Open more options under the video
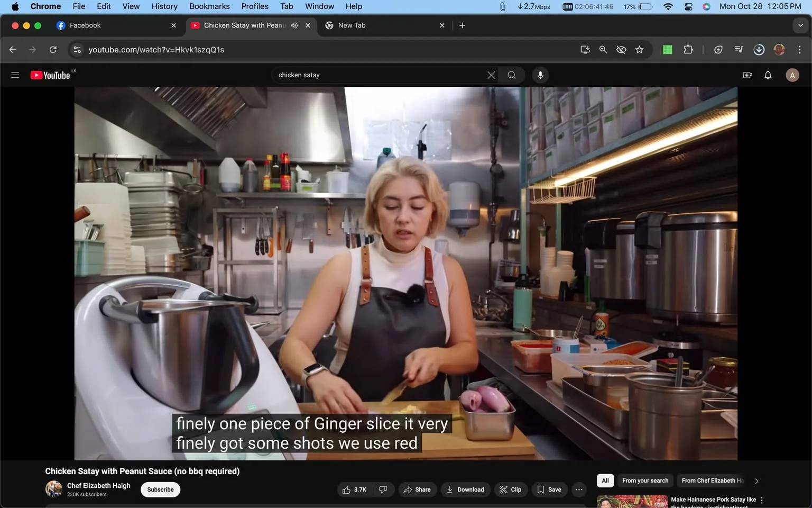 tap(578, 489)
